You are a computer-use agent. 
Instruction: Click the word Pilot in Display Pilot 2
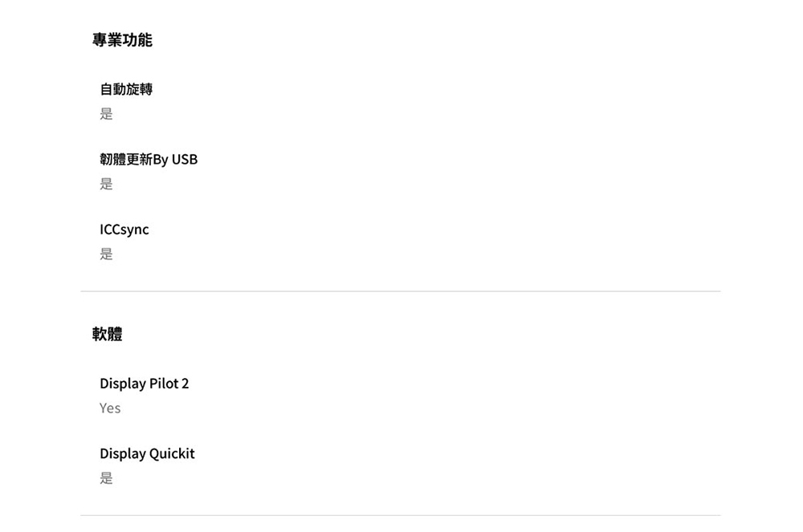(163, 384)
